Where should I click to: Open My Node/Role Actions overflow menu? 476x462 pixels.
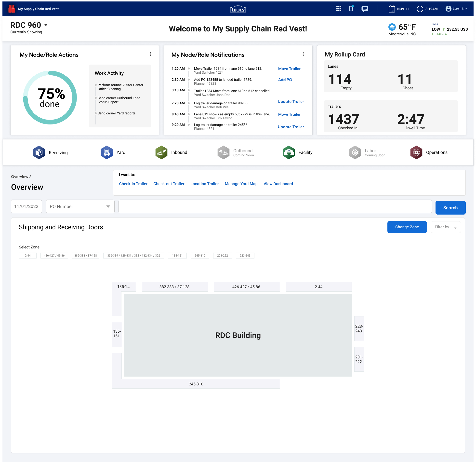[150, 54]
